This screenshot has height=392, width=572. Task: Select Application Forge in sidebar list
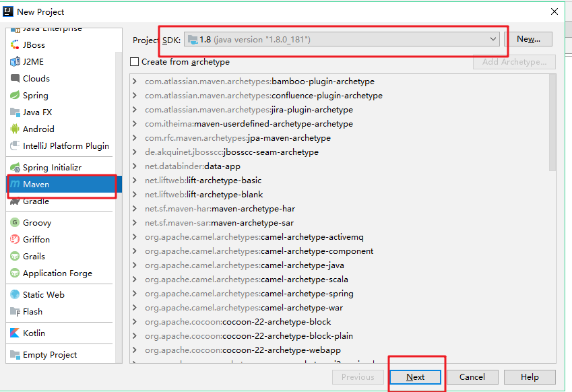coord(60,273)
